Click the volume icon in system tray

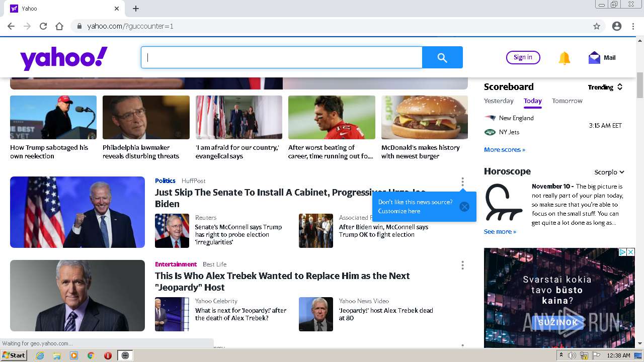pyautogui.click(x=572, y=355)
